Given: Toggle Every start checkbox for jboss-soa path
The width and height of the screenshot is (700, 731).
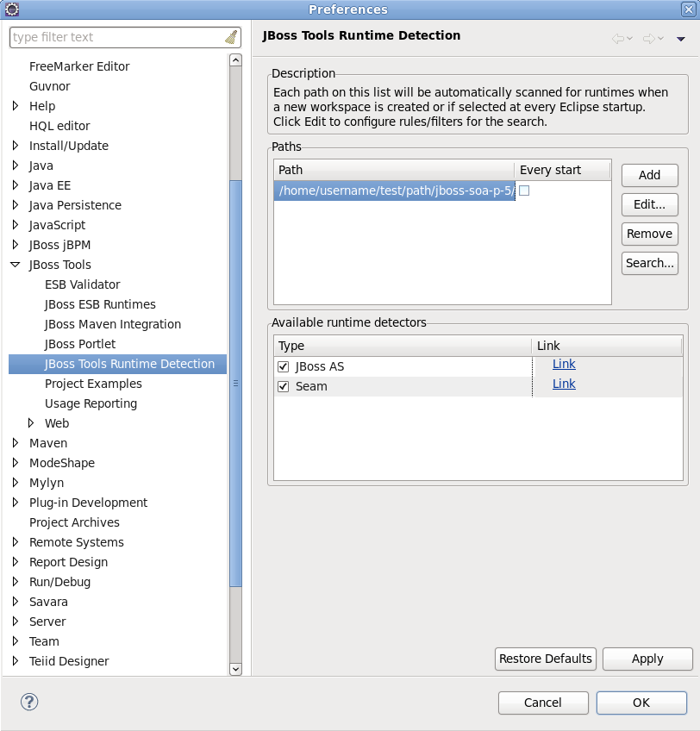Looking at the screenshot, I should click(524, 191).
